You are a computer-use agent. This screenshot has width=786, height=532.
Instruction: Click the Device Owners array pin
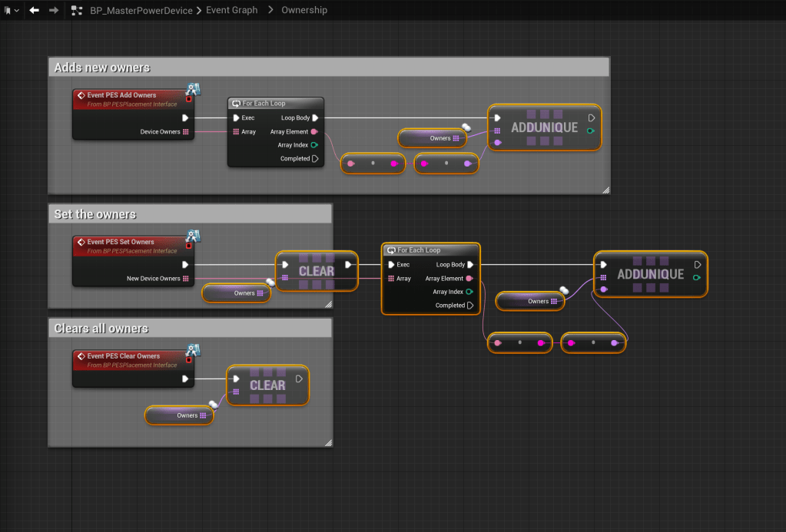click(186, 132)
